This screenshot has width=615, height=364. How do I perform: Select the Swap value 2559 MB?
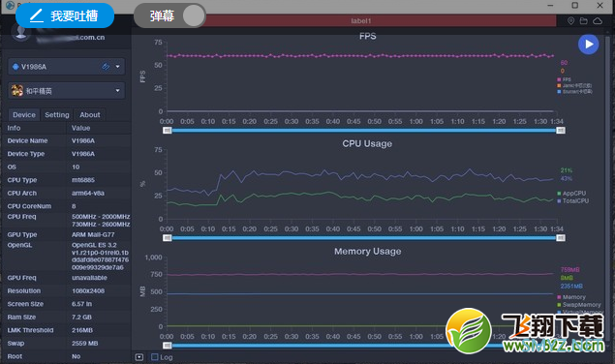[x=84, y=344]
